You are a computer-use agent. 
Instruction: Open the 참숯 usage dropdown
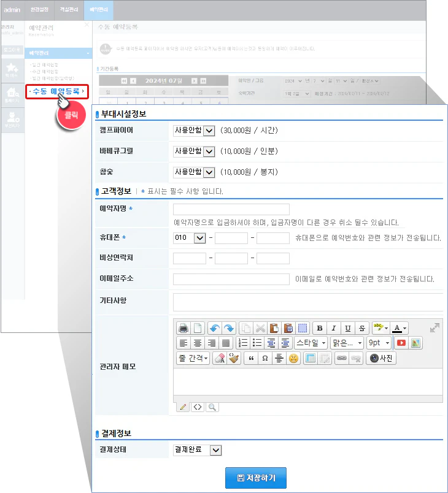(194, 172)
